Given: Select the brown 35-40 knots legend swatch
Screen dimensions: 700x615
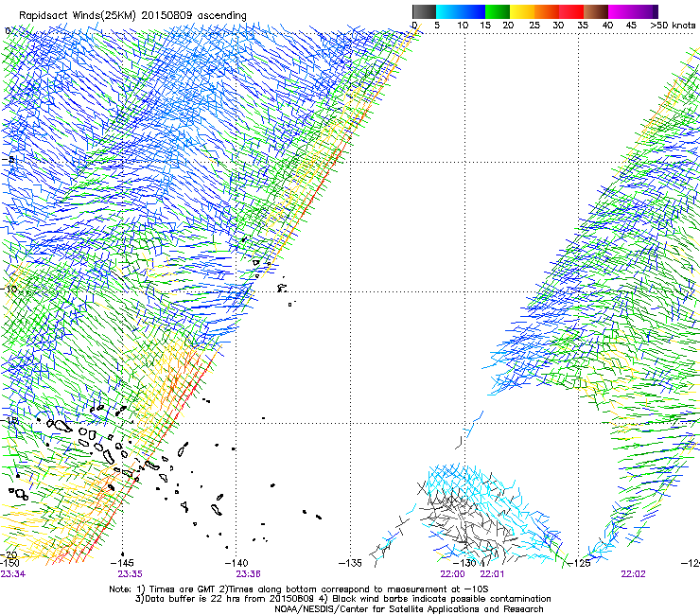Looking at the screenshot, I should 596,11.
